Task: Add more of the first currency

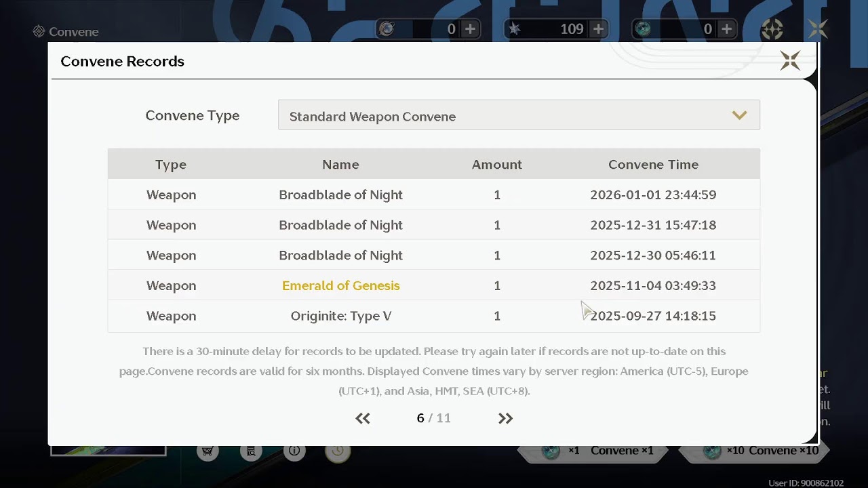Action: (470, 29)
